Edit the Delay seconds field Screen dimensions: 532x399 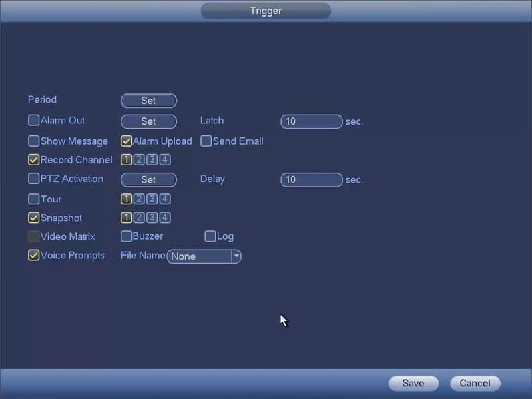pyautogui.click(x=312, y=180)
